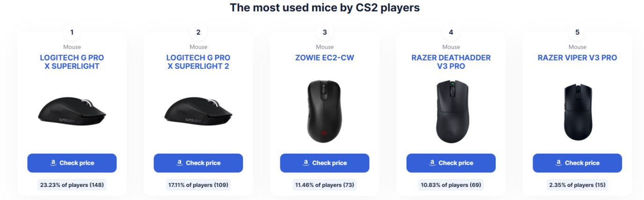
Task: Check price for Zowie EC2-CW
Action: pyautogui.click(x=324, y=163)
